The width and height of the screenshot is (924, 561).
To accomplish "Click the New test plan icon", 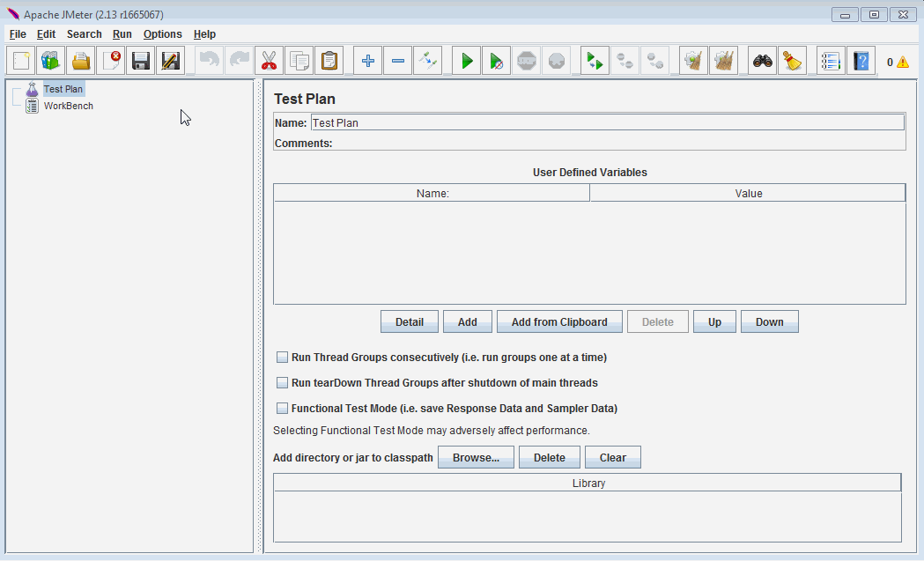I will (x=20, y=61).
